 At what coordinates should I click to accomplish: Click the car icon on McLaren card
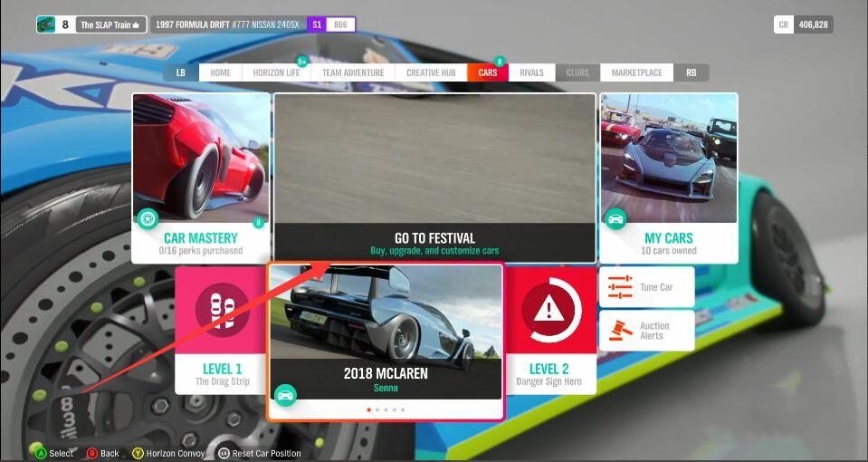(285, 395)
